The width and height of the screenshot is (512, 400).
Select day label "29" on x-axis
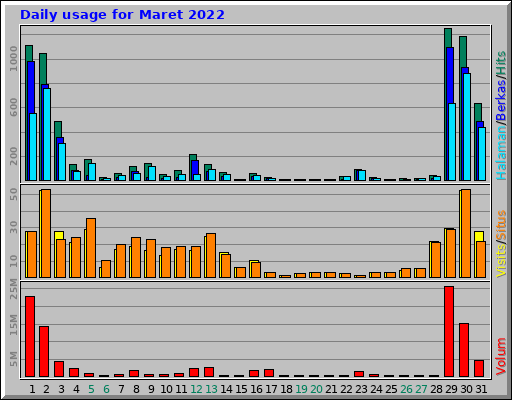tap(451, 389)
